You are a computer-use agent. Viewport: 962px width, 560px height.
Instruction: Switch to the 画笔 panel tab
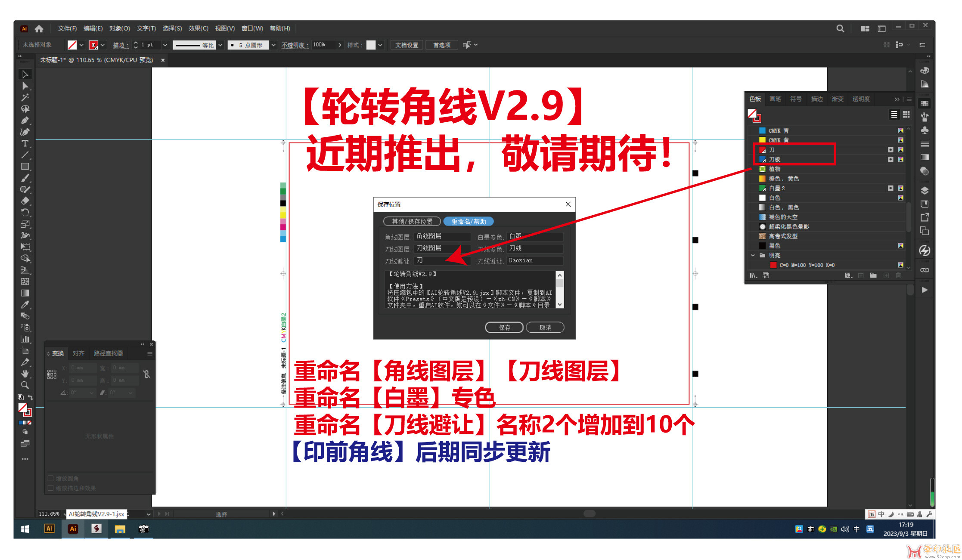tap(775, 99)
